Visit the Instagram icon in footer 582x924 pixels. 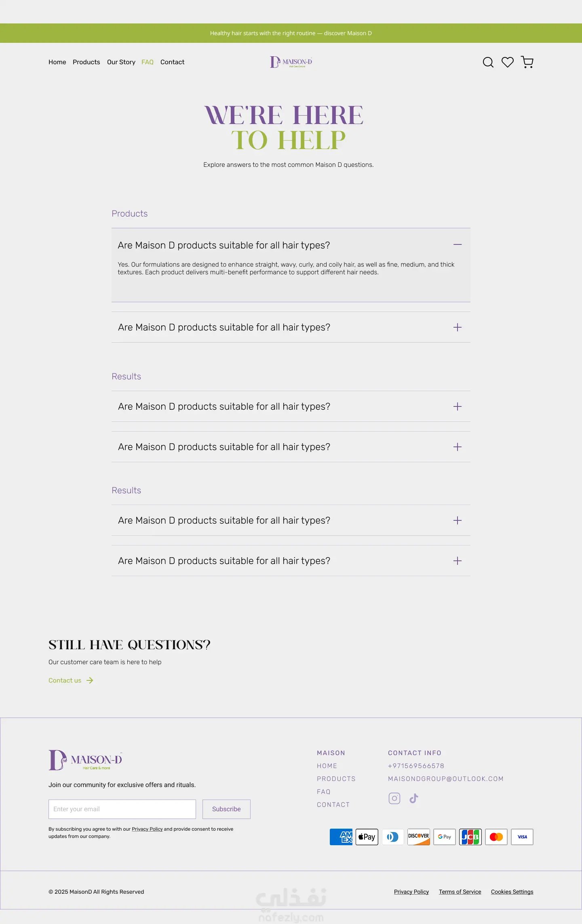394,798
